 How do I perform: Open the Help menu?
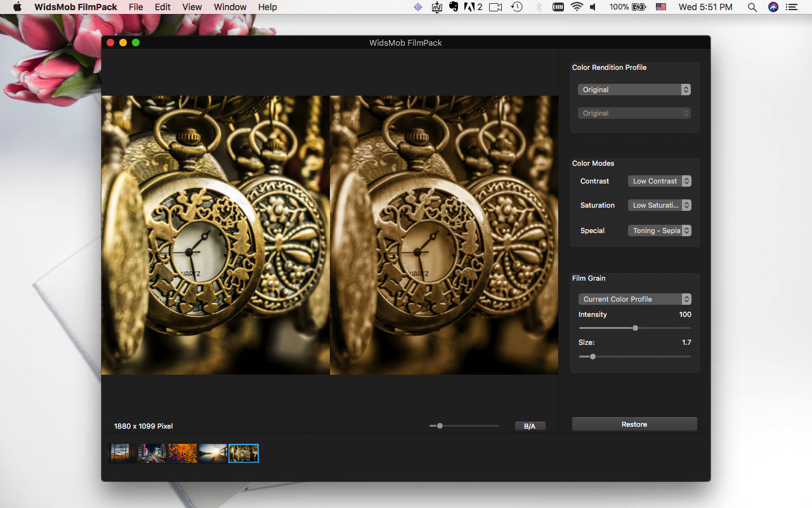click(268, 7)
